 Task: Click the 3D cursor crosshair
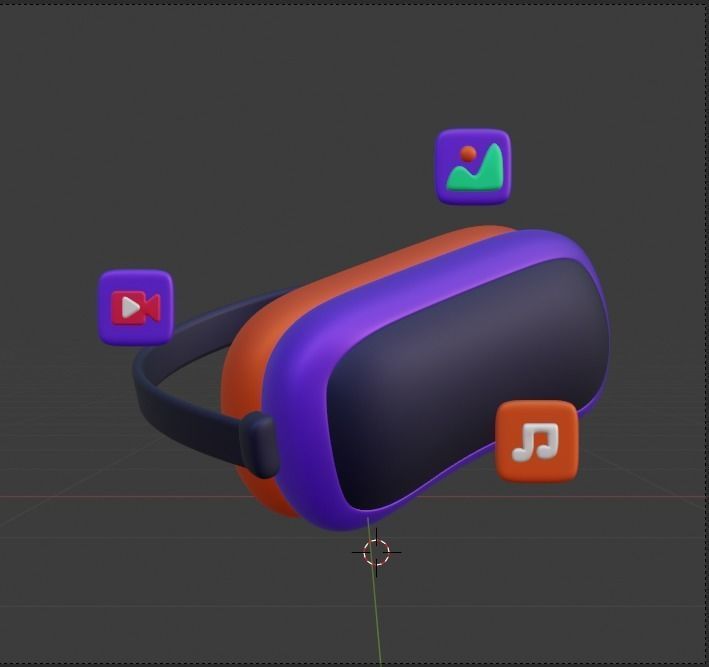point(376,552)
